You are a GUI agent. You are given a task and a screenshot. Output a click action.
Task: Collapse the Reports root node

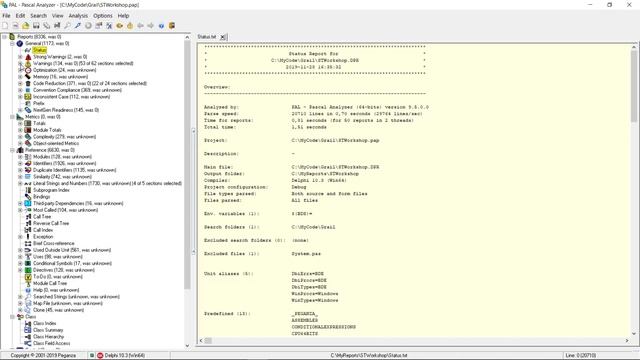pos(4,37)
